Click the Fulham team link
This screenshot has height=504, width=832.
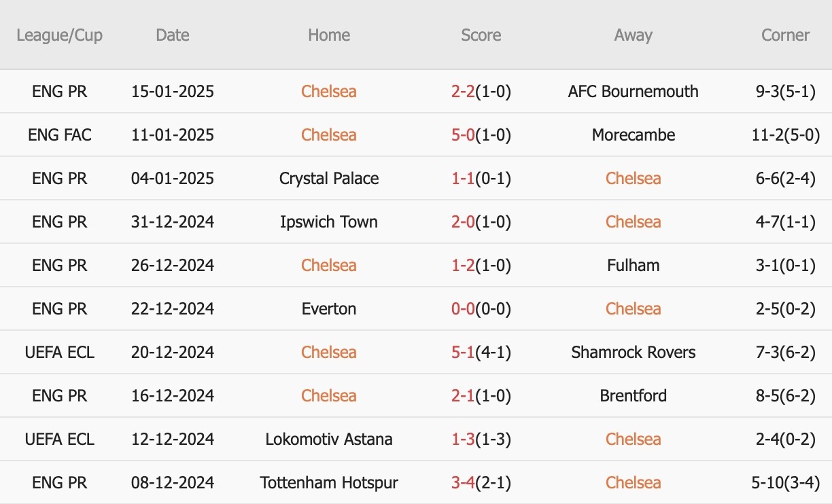point(633,266)
